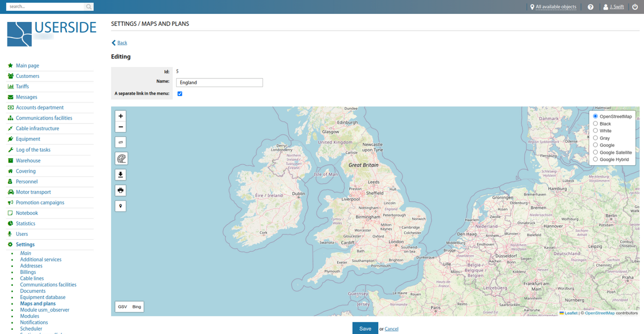The image size is (644, 334).
Task: Open the map print tool
Action: [x=120, y=190]
